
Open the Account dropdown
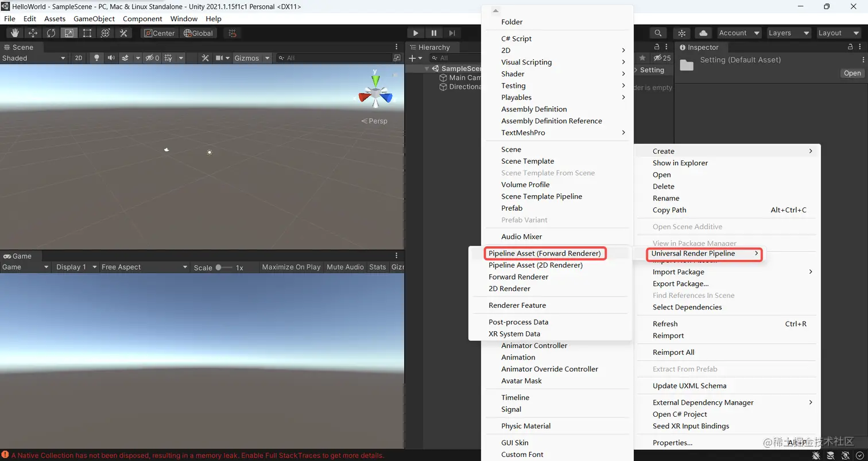coord(739,33)
